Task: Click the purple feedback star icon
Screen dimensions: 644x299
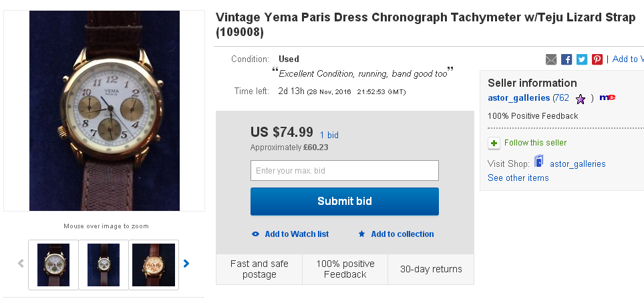Action: (581, 99)
